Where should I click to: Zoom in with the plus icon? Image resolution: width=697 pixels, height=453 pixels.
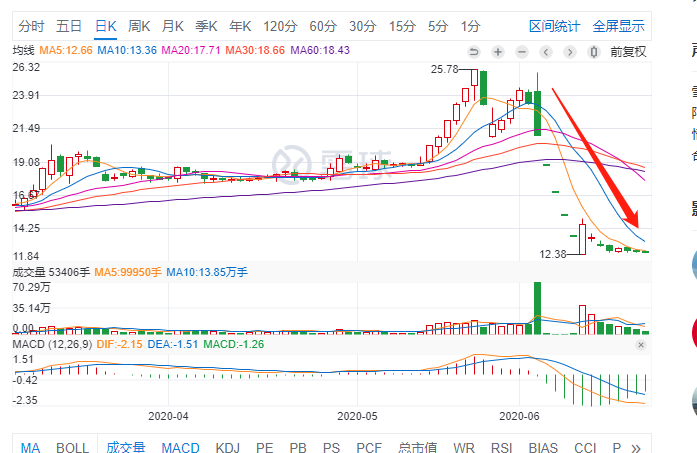(x=498, y=51)
